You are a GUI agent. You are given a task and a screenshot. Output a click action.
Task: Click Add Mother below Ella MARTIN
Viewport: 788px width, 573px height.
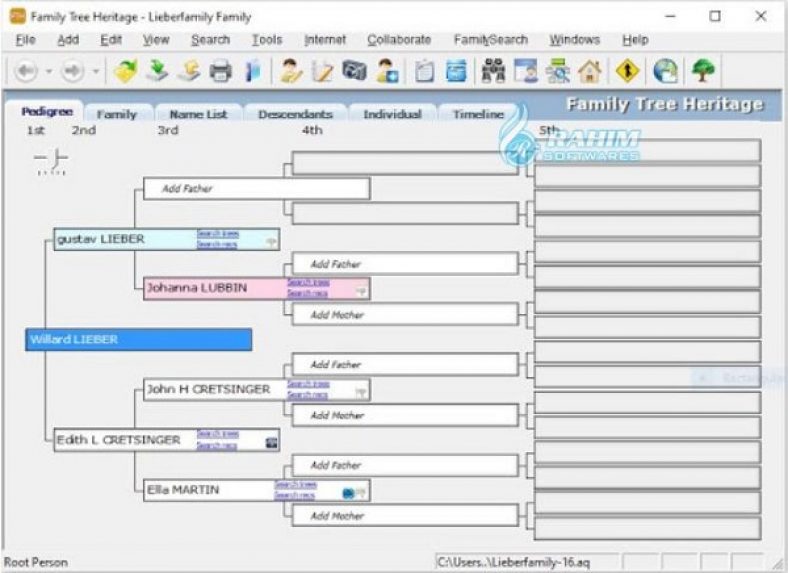click(x=405, y=516)
